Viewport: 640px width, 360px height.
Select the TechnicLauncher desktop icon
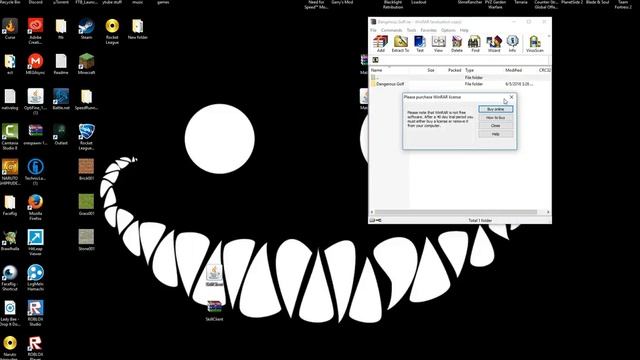click(x=36, y=172)
